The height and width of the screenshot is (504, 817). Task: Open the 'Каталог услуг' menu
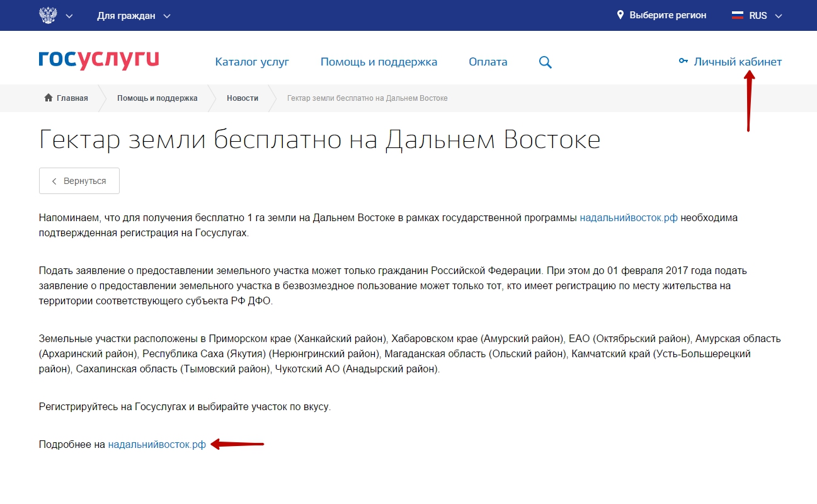tap(252, 62)
